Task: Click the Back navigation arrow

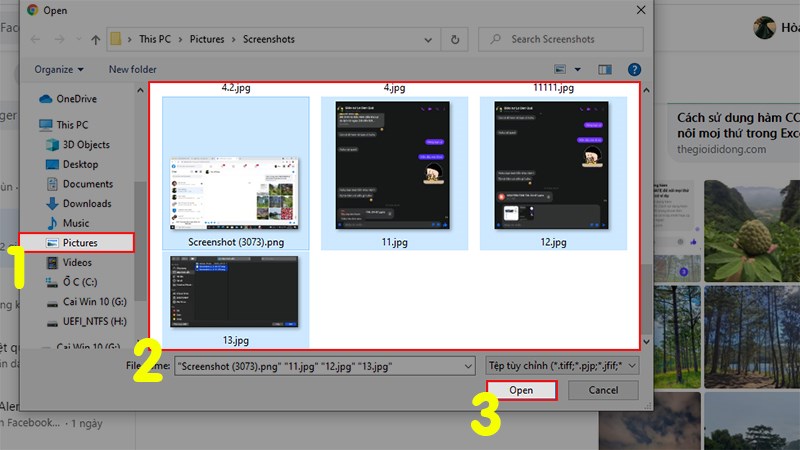Action: pyautogui.click(x=35, y=39)
